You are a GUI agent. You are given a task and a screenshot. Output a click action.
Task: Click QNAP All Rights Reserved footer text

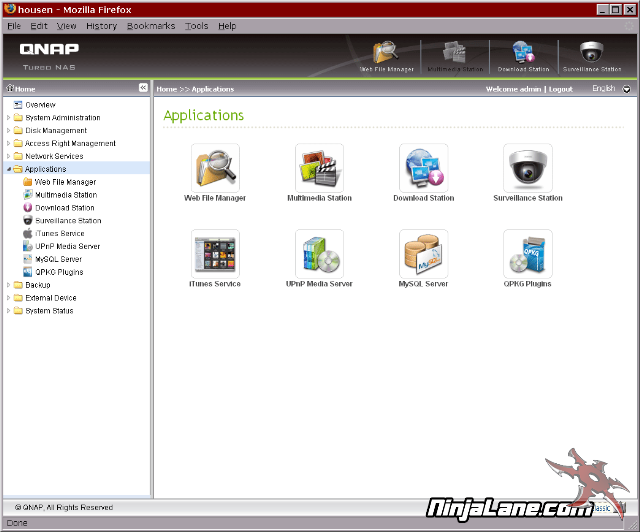click(x=64, y=507)
